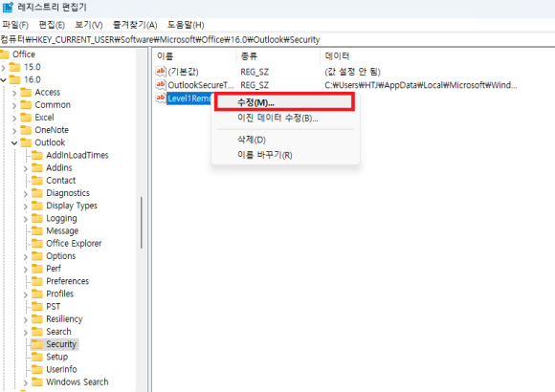The image size is (555, 392).
Task: Click the Office Explorer folder icon
Action: click(36, 244)
